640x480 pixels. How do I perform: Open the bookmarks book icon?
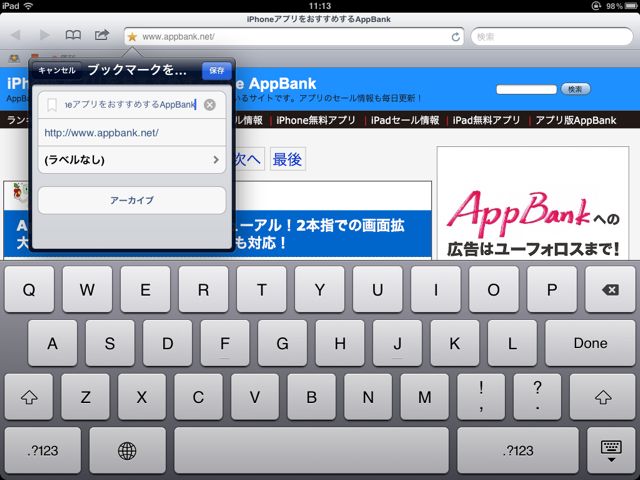pos(73,35)
